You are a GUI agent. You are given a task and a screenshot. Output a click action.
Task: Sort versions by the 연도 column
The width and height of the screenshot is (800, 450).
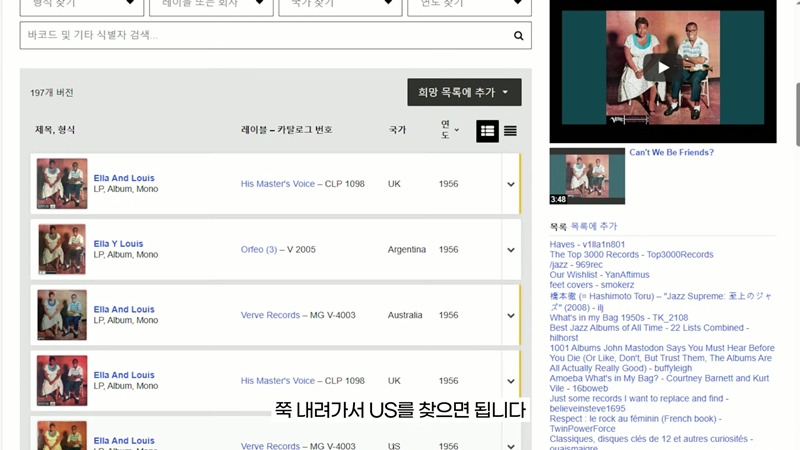449,130
